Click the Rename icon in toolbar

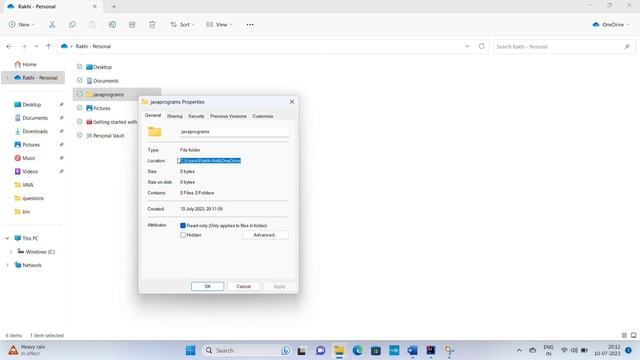[x=112, y=24]
